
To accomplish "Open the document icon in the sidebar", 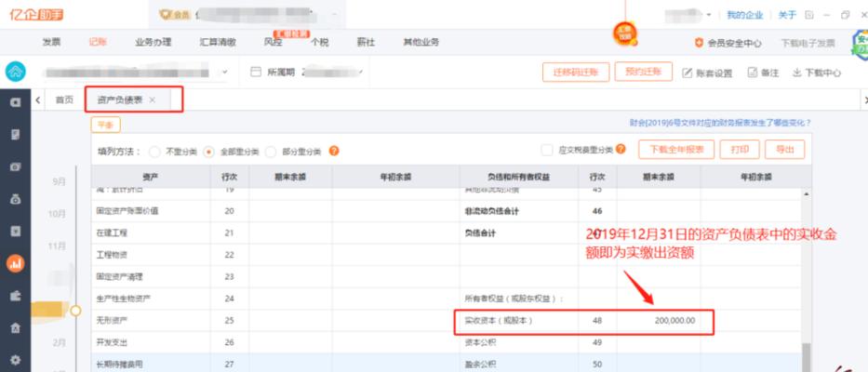I will 16,134.
